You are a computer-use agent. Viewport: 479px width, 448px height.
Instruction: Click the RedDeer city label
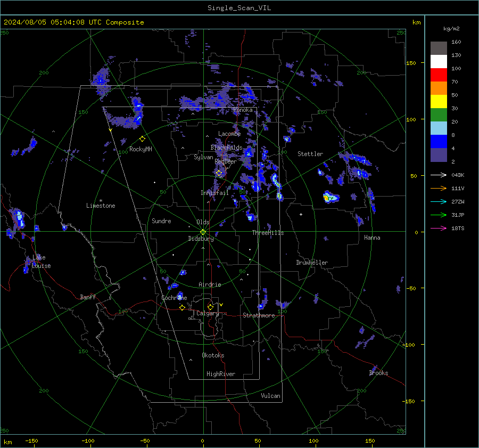tap(226, 161)
